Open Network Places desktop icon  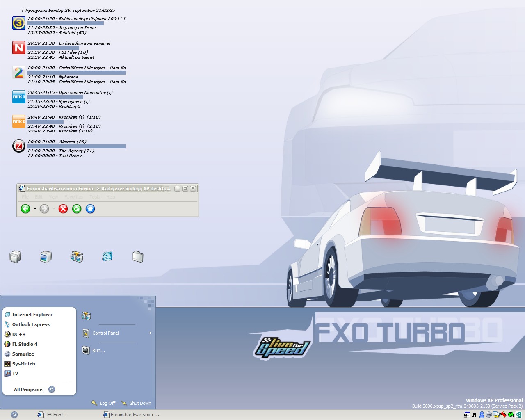[76, 257]
